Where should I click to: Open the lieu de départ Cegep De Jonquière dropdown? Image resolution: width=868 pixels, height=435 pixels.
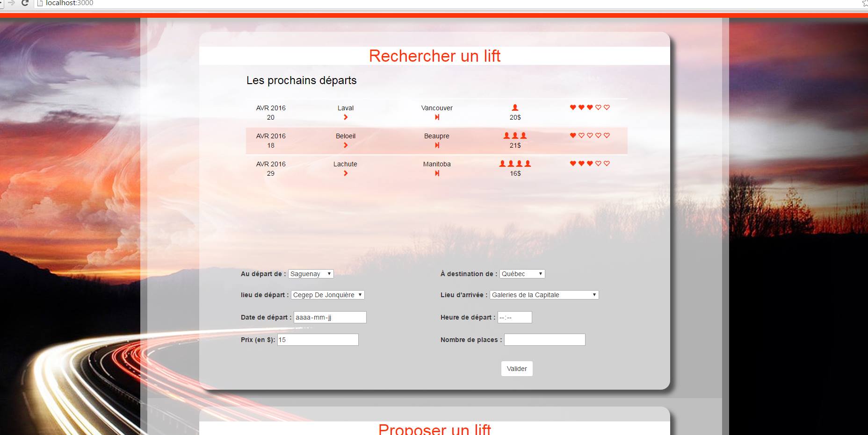pyautogui.click(x=328, y=295)
